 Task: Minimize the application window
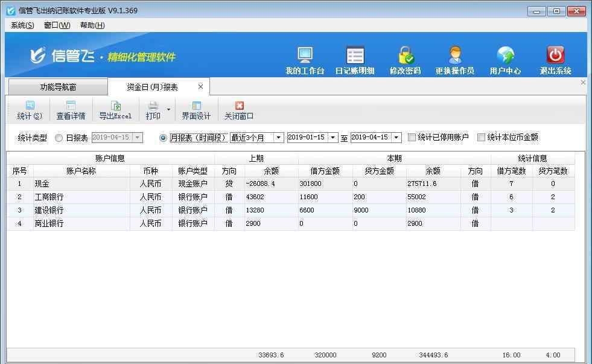536,11
